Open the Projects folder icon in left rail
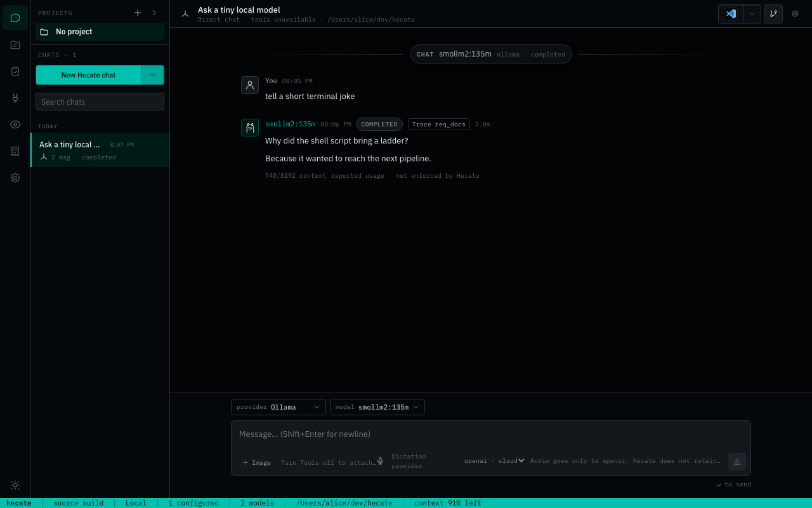The image size is (812, 508). 15,44
